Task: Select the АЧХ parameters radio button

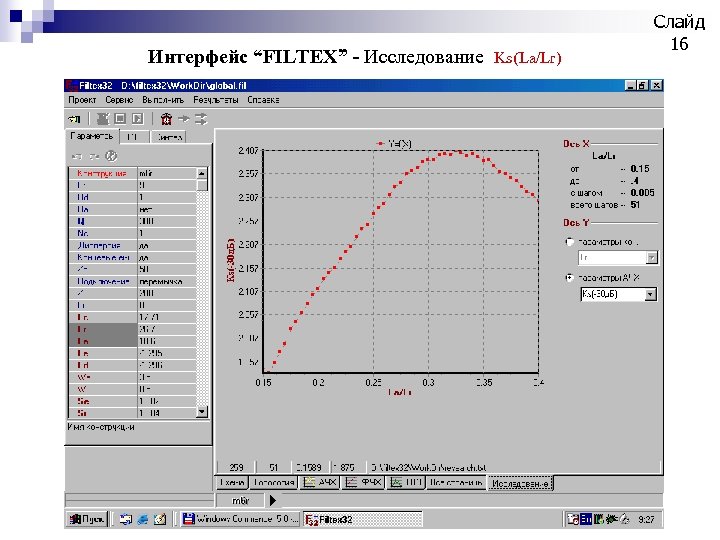Action: click(x=570, y=278)
